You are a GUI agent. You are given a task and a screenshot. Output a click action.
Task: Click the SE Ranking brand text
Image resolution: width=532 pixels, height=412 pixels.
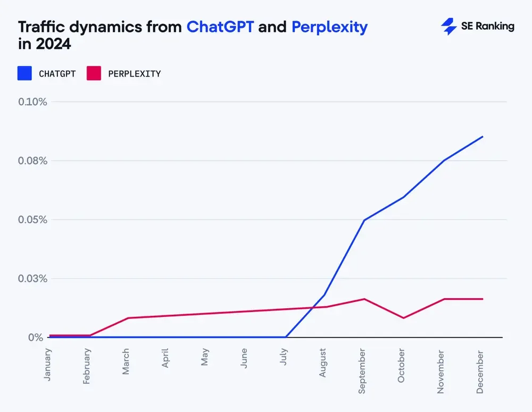pos(487,26)
